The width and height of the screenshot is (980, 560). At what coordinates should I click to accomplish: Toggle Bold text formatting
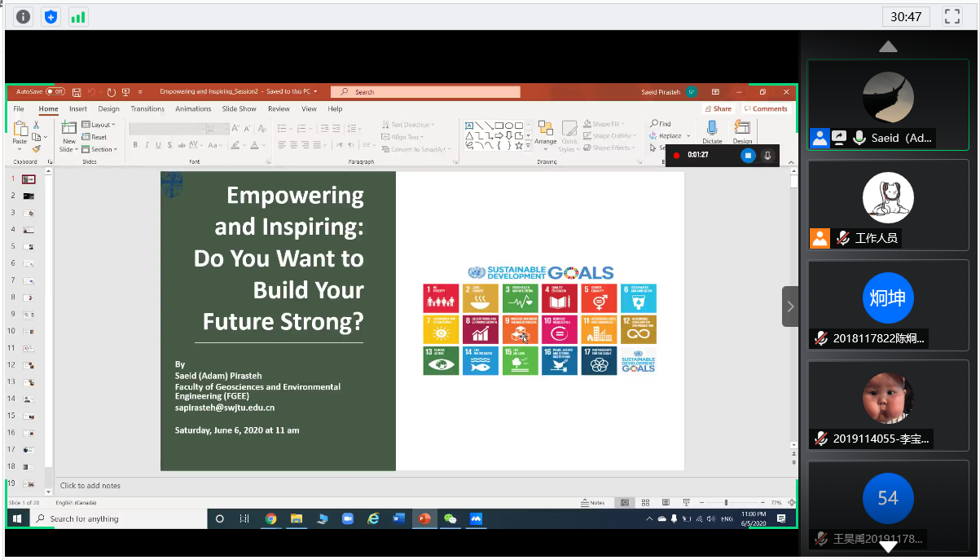tap(135, 145)
